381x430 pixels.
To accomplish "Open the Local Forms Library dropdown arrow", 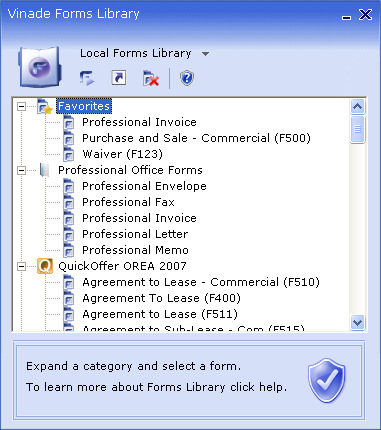I will click(206, 54).
